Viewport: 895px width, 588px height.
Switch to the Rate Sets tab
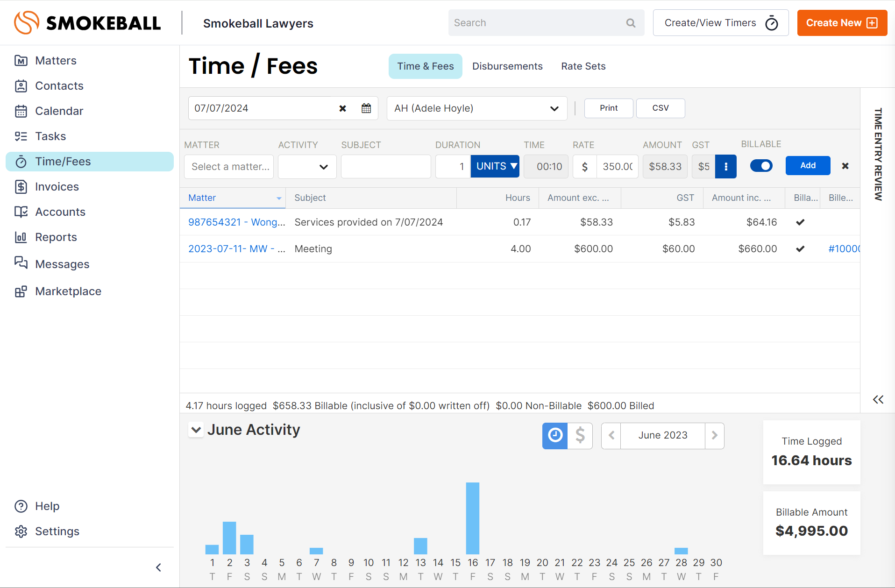point(583,66)
